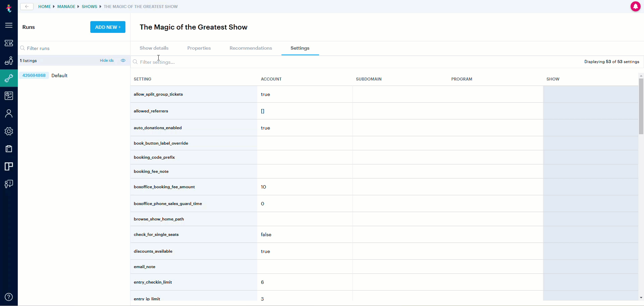Click the discounts_available setting
This screenshot has height=306, width=644.
153,251
